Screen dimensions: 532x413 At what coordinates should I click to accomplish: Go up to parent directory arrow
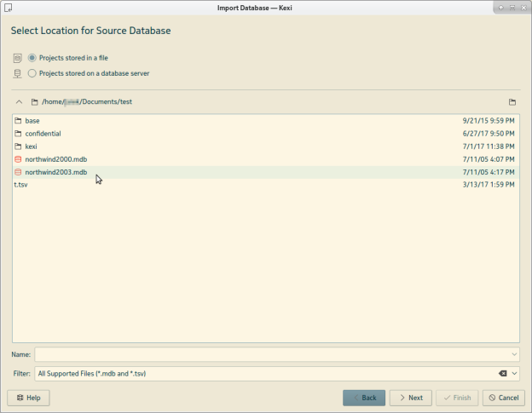pyautogui.click(x=19, y=101)
